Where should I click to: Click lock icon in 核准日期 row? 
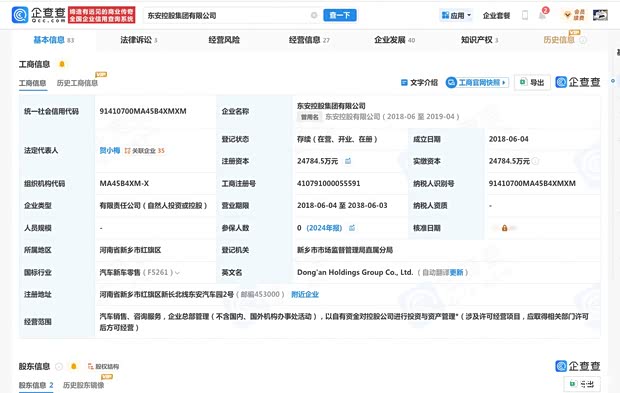point(505,228)
